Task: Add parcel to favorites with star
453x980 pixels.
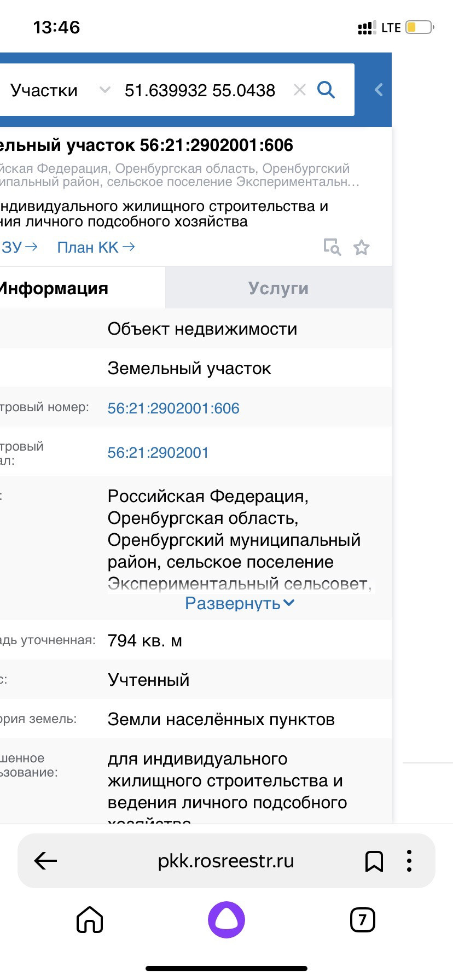Action: [361, 248]
